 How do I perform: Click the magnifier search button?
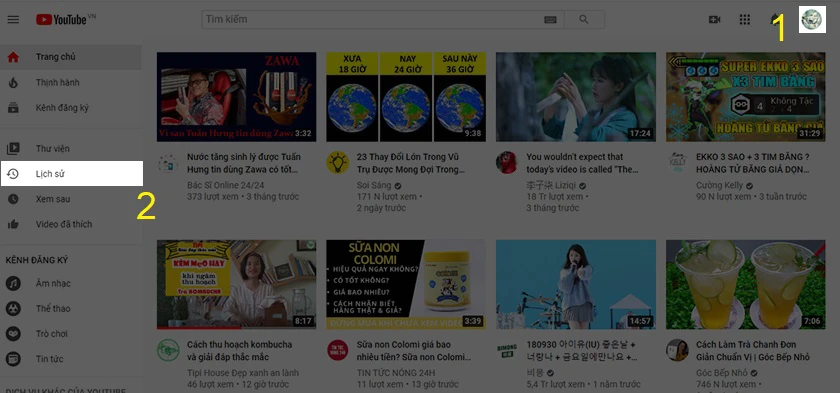coord(584,20)
